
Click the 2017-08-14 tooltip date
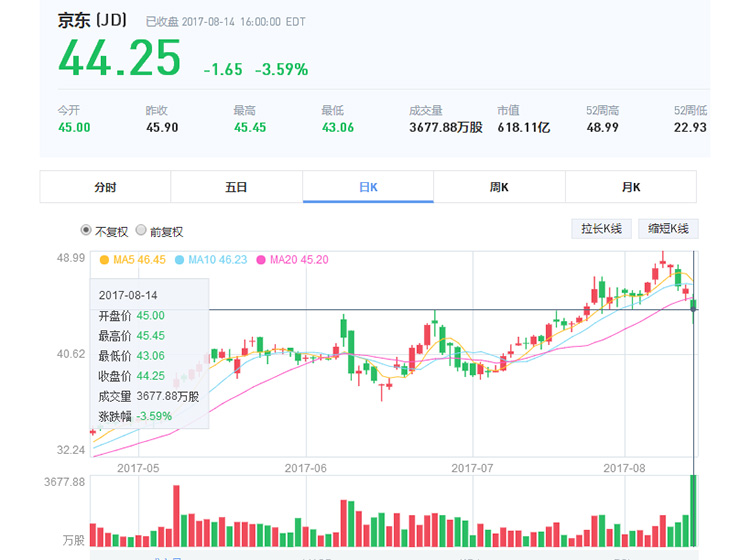coord(128,296)
